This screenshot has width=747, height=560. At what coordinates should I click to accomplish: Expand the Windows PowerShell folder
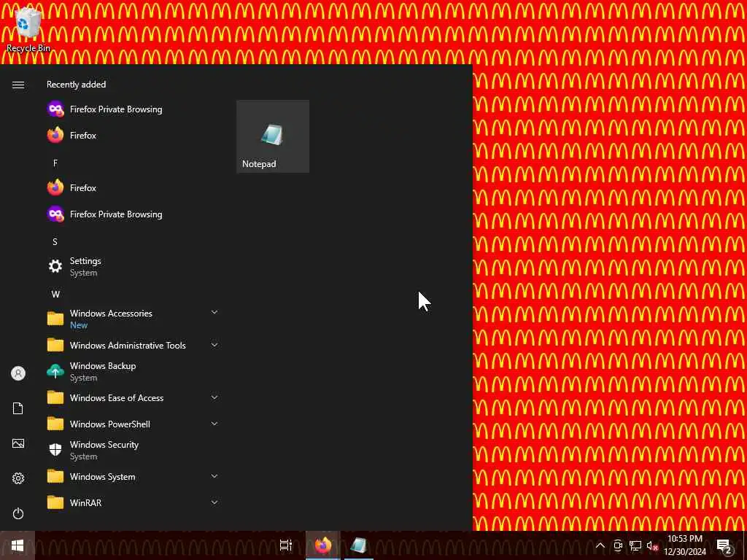pos(133,424)
